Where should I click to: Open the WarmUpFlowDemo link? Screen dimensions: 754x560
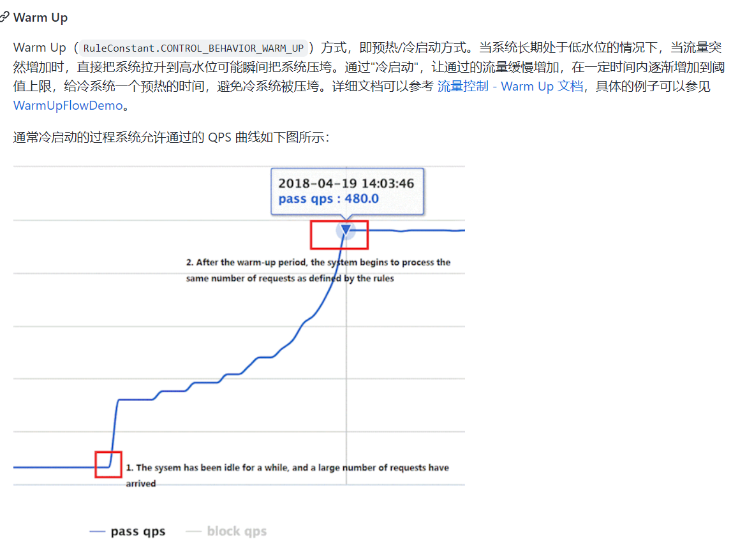68,106
